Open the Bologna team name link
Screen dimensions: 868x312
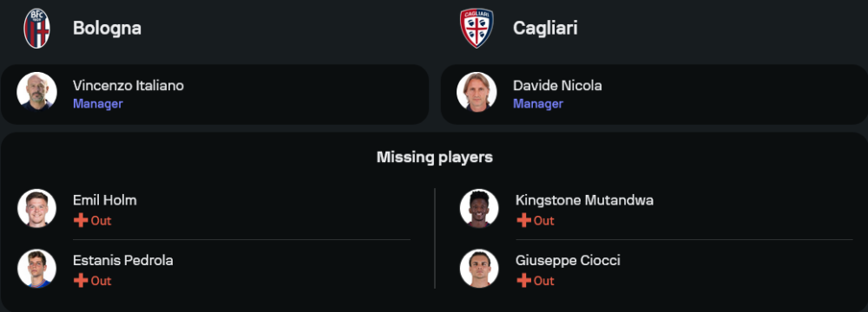pyautogui.click(x=107, y=29)
